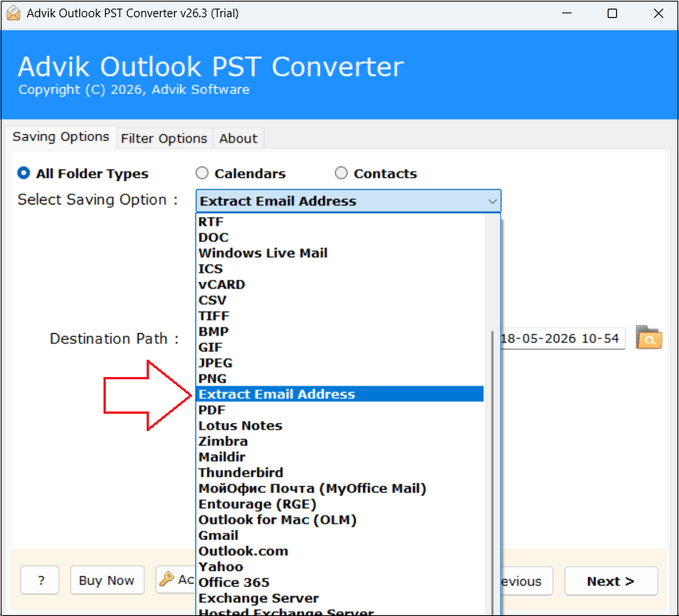The width and height of the screenshot is (679, 616).
Task: Switch to the Saving Options tab
Action: click(x=60, y=137)
